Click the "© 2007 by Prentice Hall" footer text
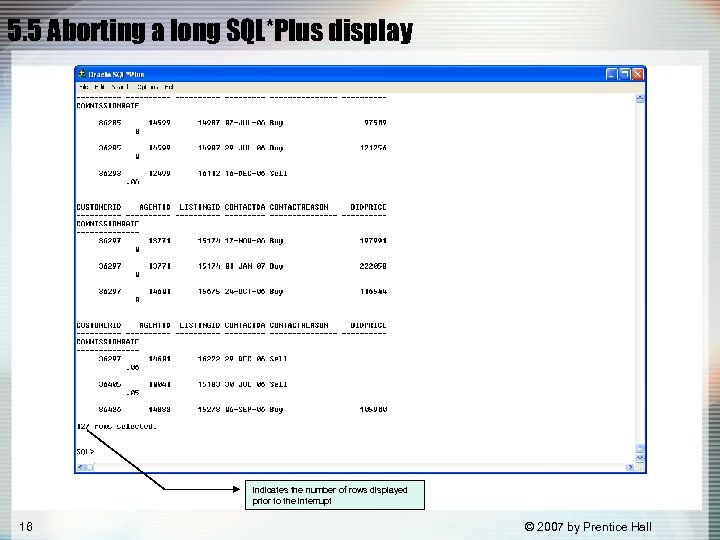This screenshot has width=720, height=540. 588,527
